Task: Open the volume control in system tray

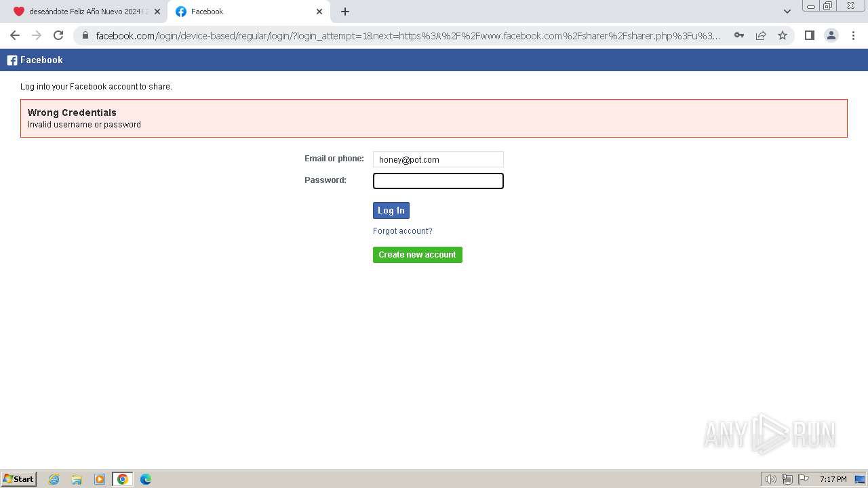Action: point(770,479)
